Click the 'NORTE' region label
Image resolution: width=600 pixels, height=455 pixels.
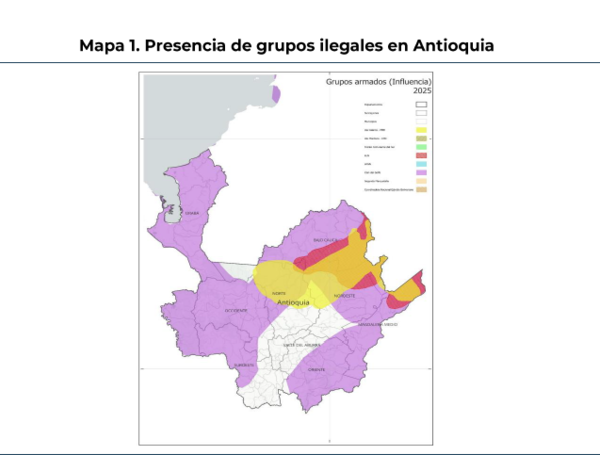point(279,294)
